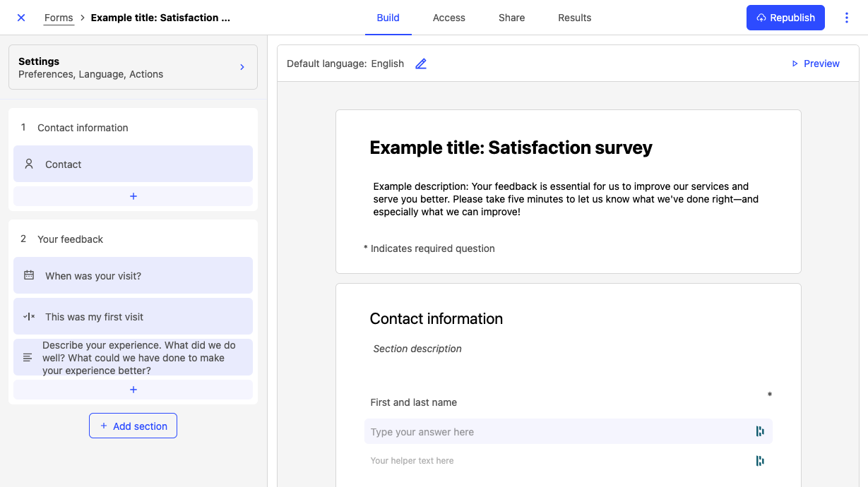Select the 'This was my first visit' question
This screenshot has height=487, width=868.
pos(133,316)
